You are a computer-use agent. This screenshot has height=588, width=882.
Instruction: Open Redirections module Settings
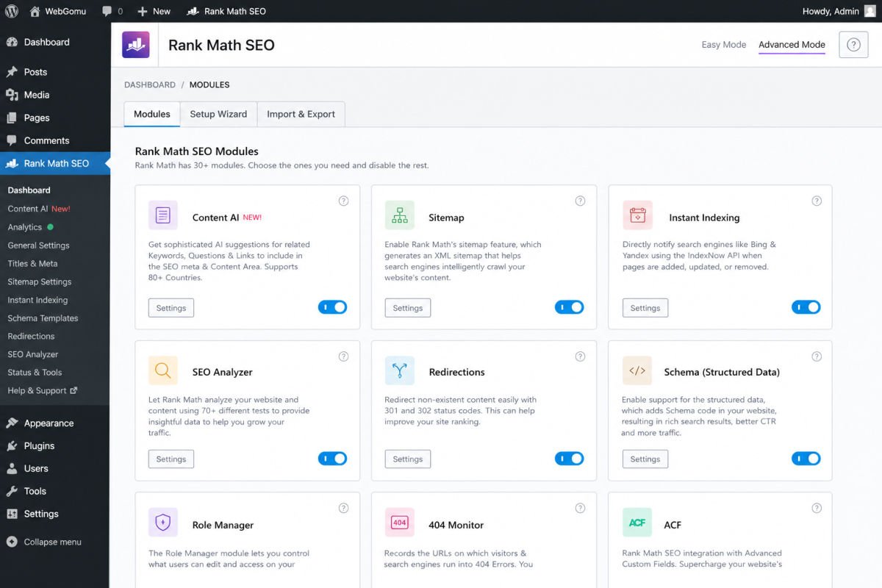pos(408,459)
